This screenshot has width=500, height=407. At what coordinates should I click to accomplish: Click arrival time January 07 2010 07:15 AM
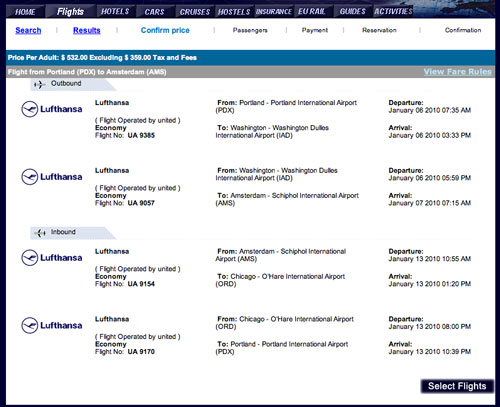tap(430, 203)
